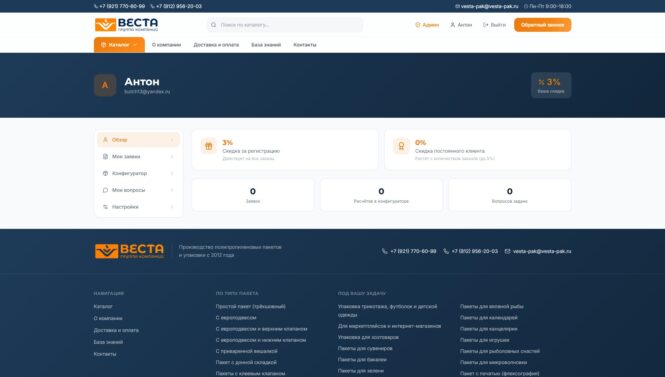Image resolution: width=665 pixels, height=377 pixels.
Task: Click the chevron on the Обзор row
Action: click(x=172, y=140)
